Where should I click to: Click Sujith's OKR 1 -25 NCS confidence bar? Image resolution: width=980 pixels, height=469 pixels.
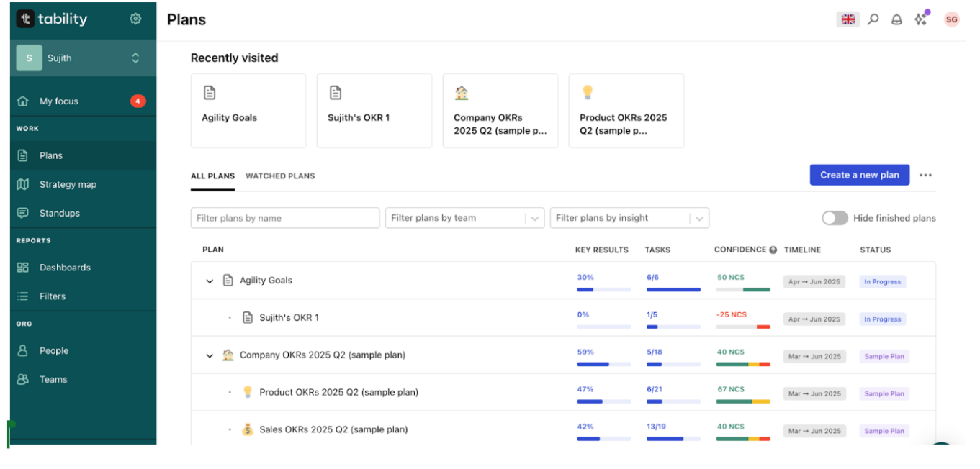click(x=743, y=327)
